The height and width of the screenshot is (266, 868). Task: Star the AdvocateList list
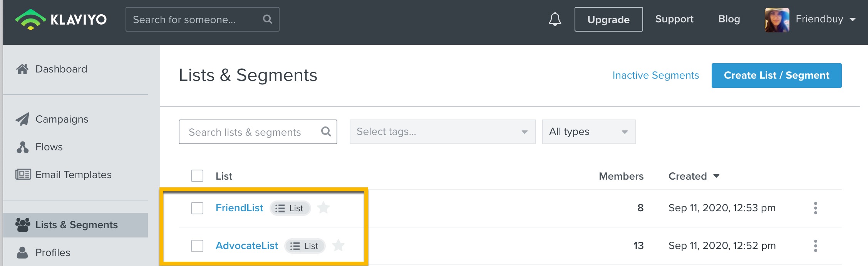pos(338,246)
